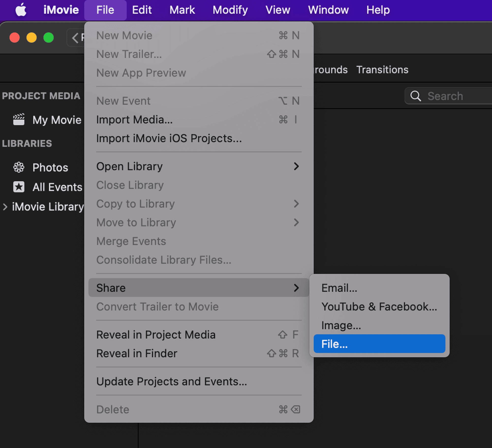Click Import Media option
Image resolution: width=492 pixels, height=448 pixels.
point(135,120)
